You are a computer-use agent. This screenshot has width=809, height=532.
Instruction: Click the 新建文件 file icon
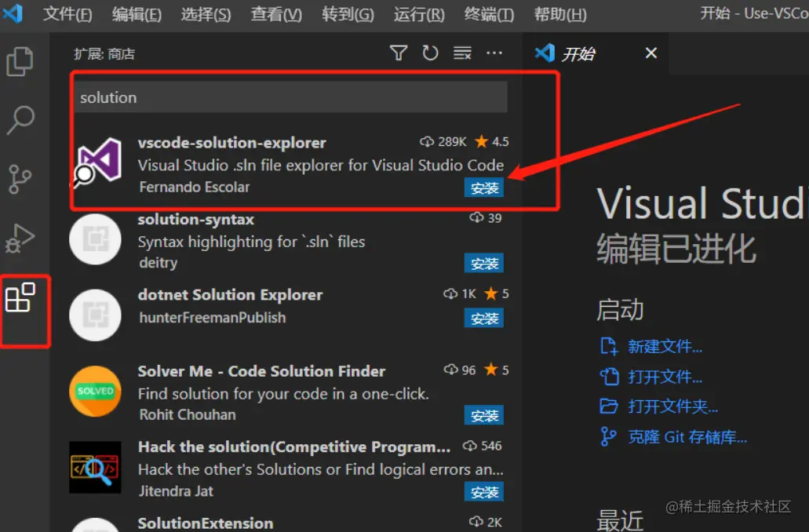609,346
